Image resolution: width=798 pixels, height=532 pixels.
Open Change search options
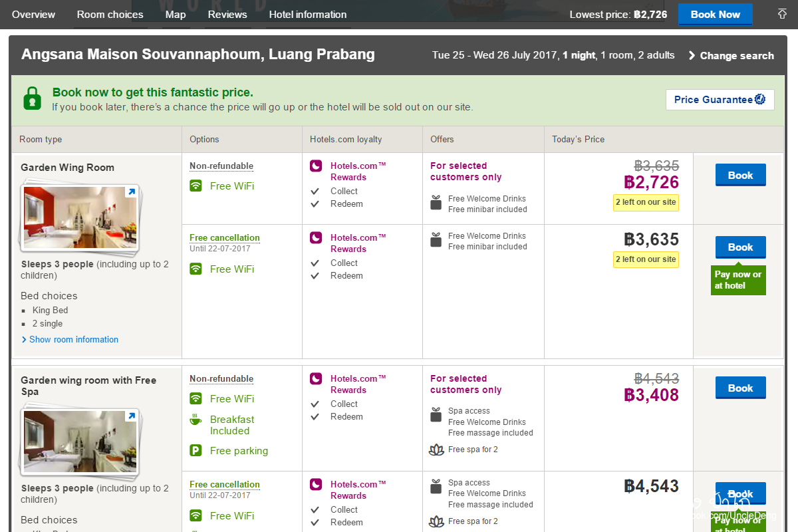(x=731, y=56)
